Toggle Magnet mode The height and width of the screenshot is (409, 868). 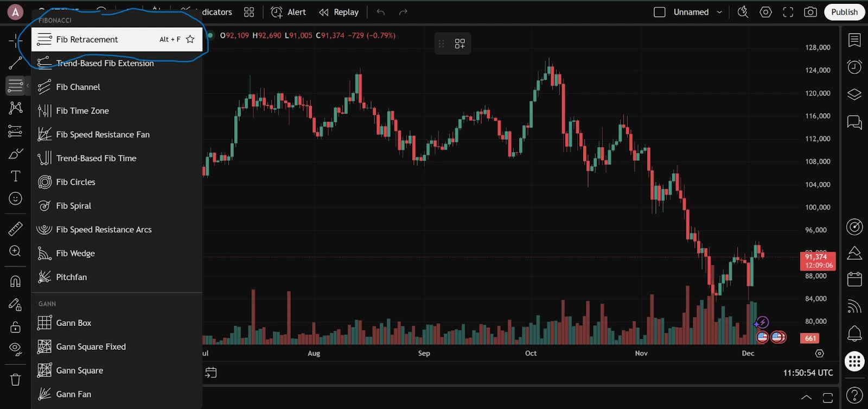point(15,281)
